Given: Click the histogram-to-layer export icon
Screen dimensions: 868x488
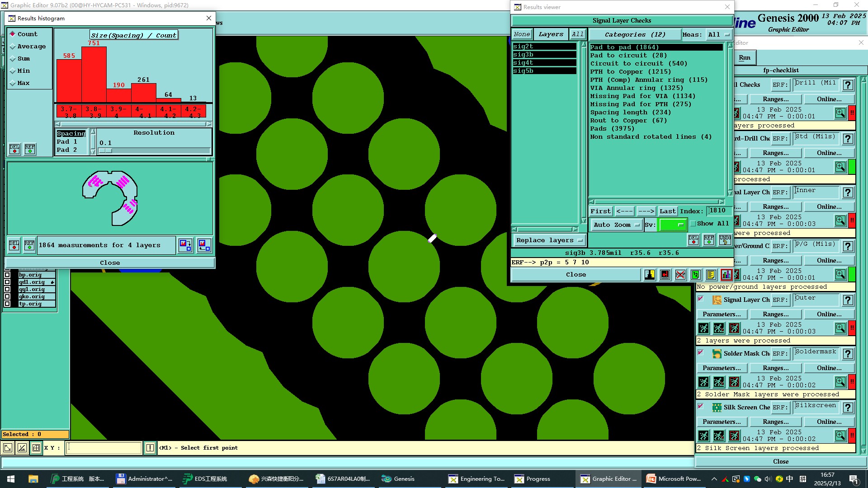Looking at the screenshot, I should click(185, 245).
